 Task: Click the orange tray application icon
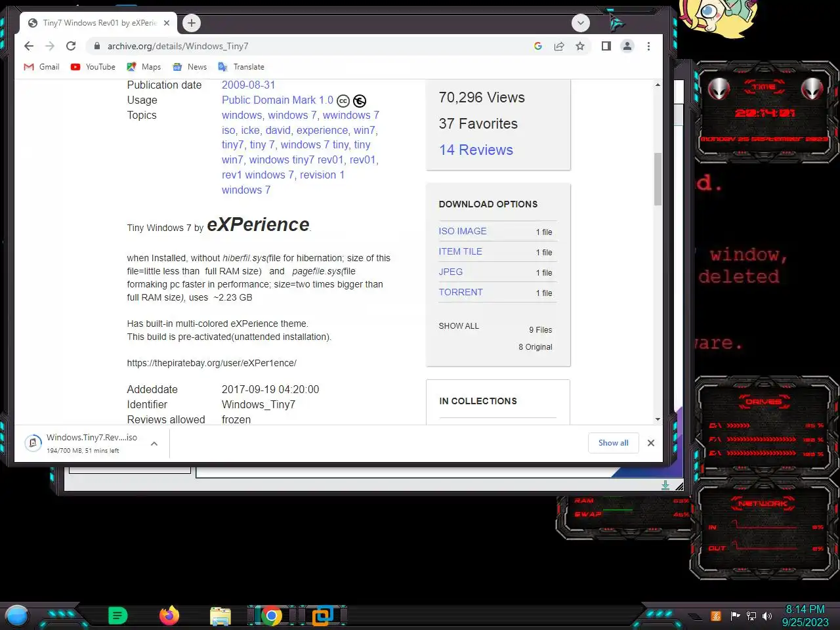point(717,616)
